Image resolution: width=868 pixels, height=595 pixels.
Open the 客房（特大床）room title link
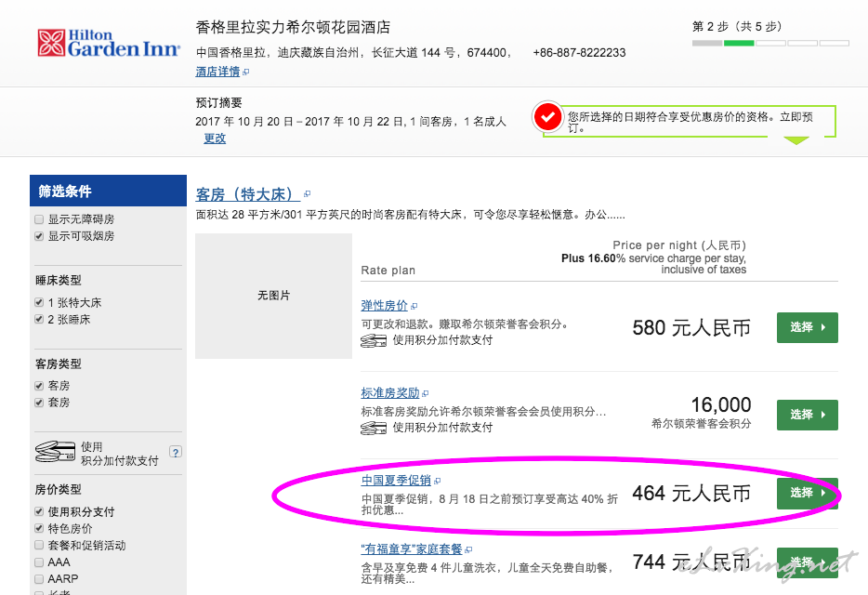pos(247,194)
